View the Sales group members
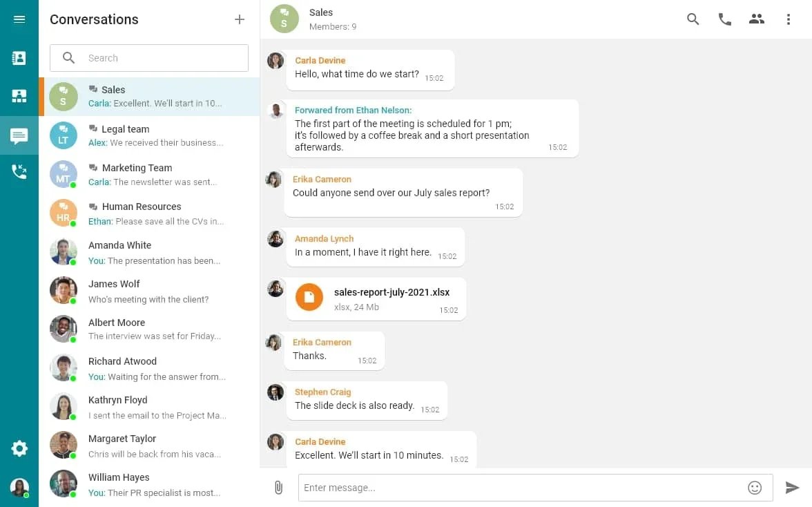Image resolution: width=812 pixels, height=507 pixels. (756, 19)
